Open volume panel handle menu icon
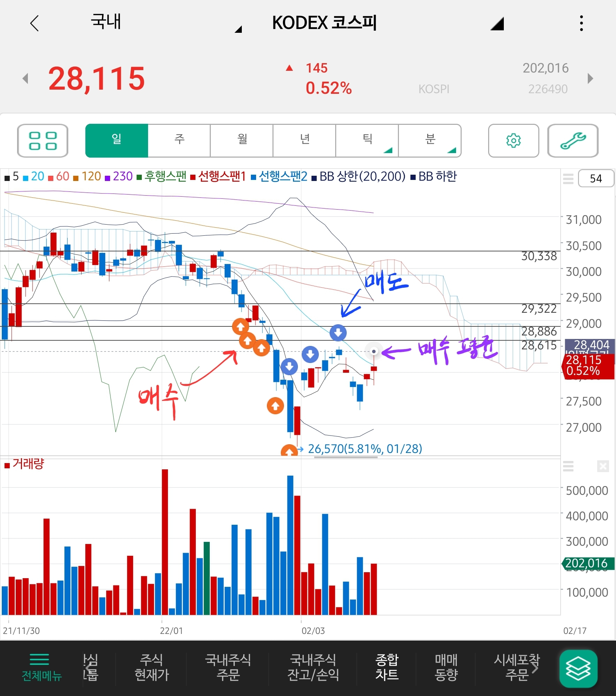Screen dimensions: 616x696 [568, 466]
